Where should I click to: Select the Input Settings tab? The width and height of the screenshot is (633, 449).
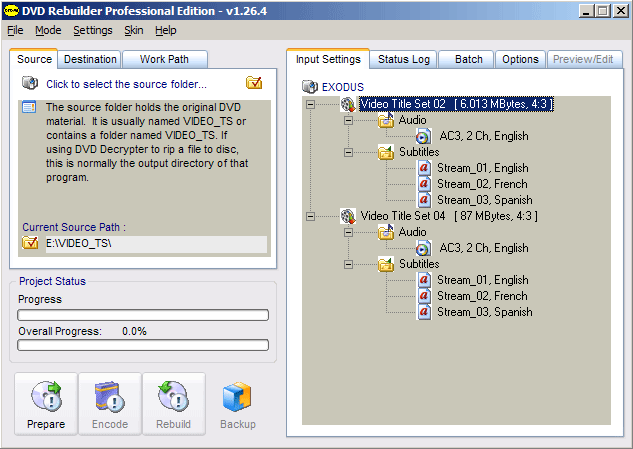[328, 59]
